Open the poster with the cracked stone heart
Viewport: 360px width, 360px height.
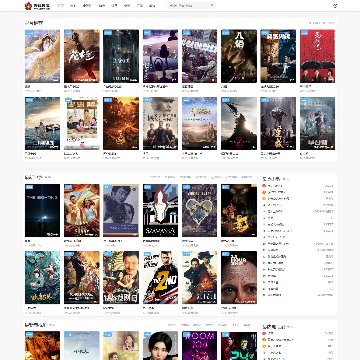point(199,210)
